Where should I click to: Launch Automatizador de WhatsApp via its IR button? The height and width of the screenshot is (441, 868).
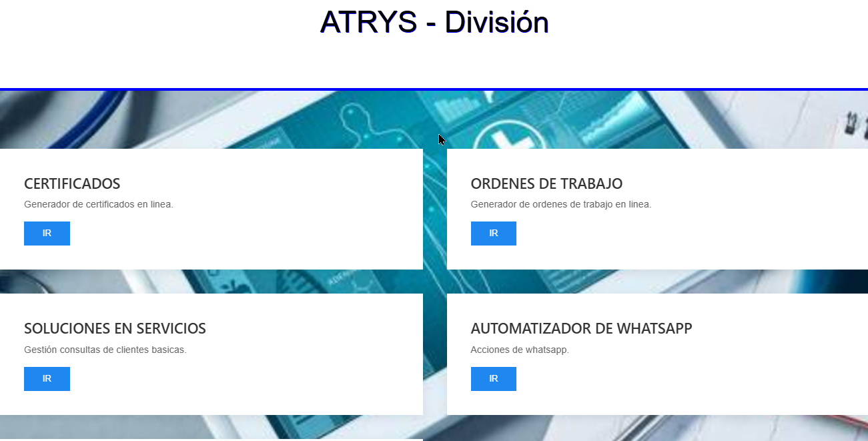pyautogui.click(x=493, y=379)
